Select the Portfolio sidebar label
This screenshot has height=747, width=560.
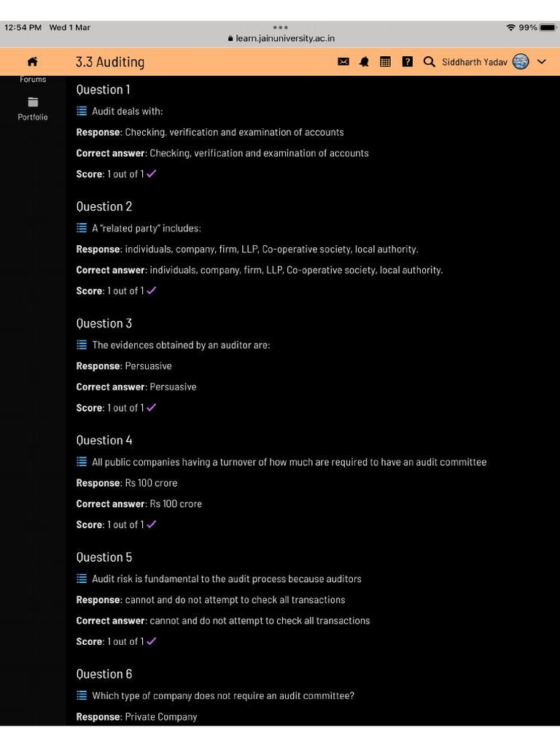pyautogui.click(x=33, y=117)
